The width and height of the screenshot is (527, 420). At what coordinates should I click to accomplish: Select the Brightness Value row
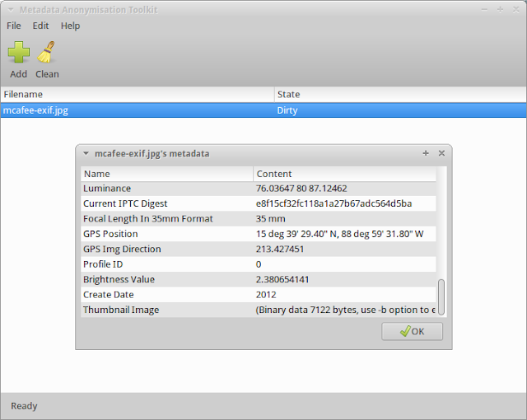pyautogui.click(x=259, y=279)
